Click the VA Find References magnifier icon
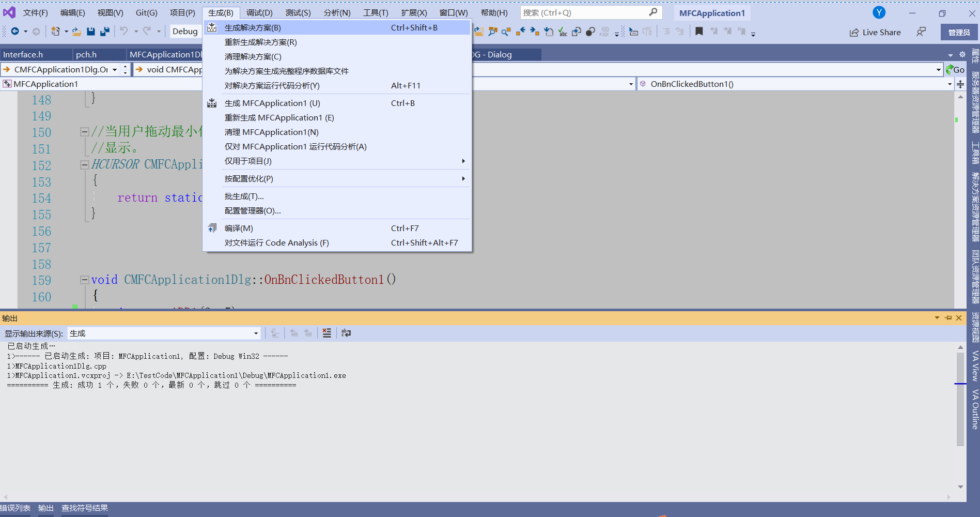Screen dimensions: 980x517 pos(506,32)
